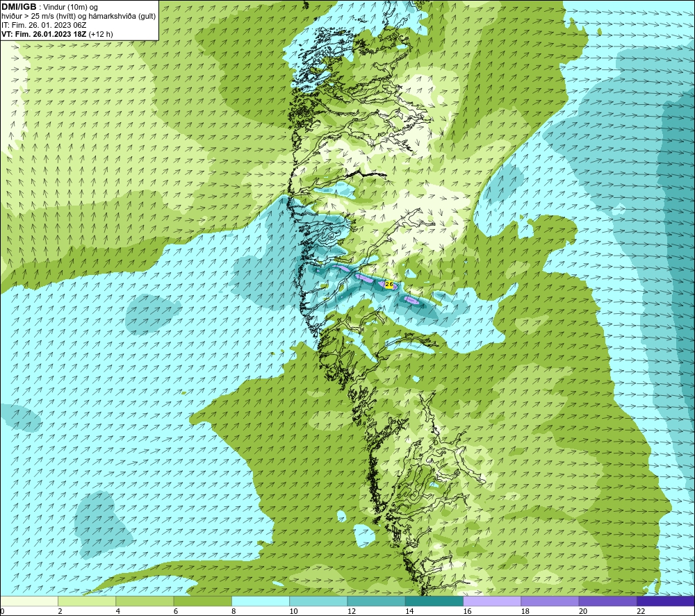Click the lavender 16–18 scale swatch
Image resolution: width=695 pixels, height=616 pixels.
(x=492, y=601)
